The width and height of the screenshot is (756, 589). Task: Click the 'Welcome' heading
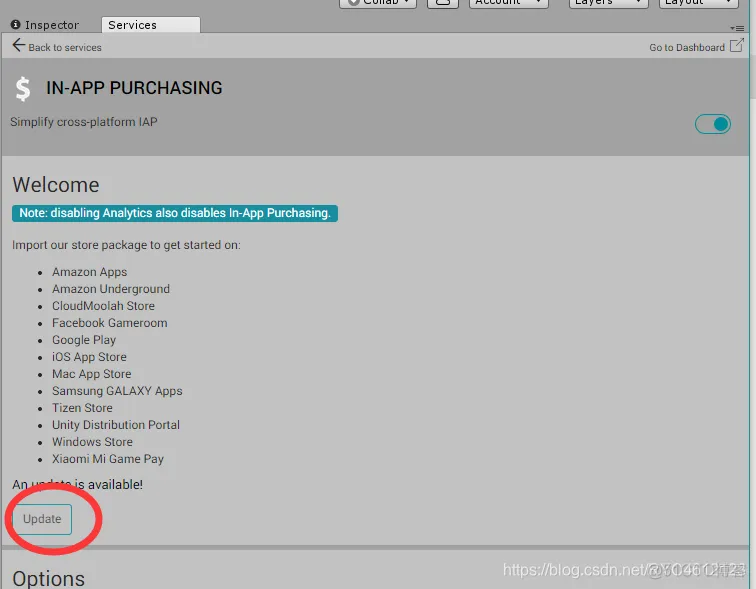56,185
